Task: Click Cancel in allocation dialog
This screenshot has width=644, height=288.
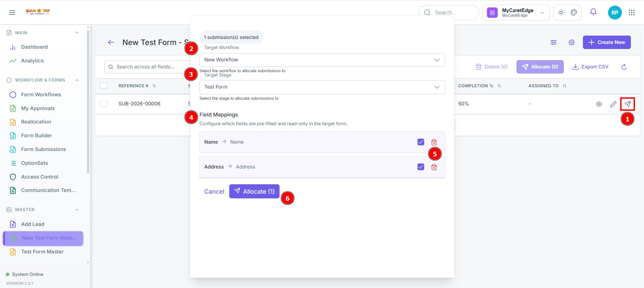Action: pyautogui.click(x=214, y=192)
